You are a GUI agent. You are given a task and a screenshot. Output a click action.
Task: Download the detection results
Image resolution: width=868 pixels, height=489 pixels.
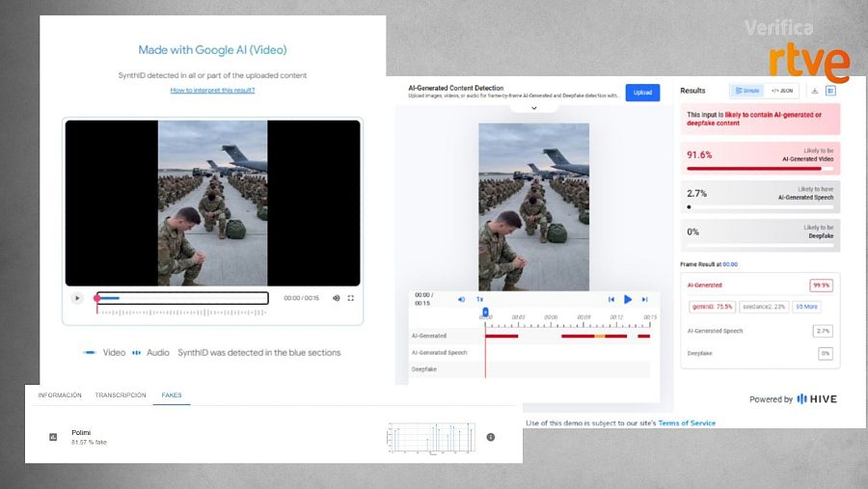[814, 91]
